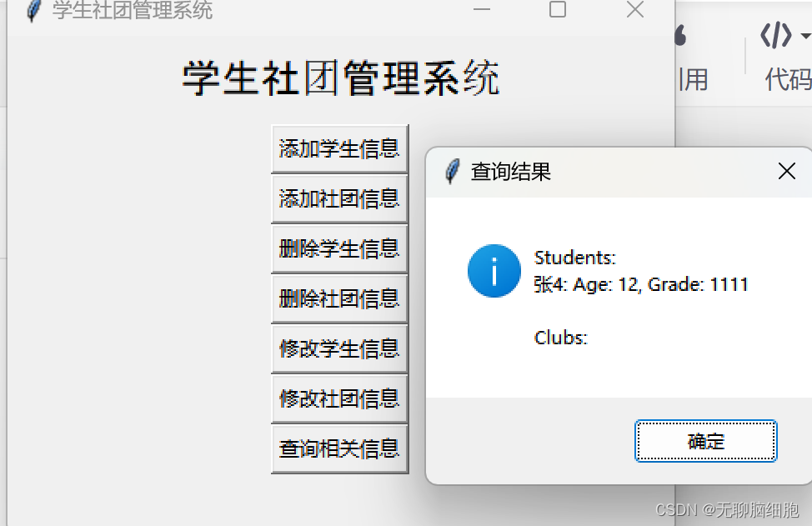
Task: Choose the 删除社团信息 button
Action: pyautogui.click(x=339, y=298)
